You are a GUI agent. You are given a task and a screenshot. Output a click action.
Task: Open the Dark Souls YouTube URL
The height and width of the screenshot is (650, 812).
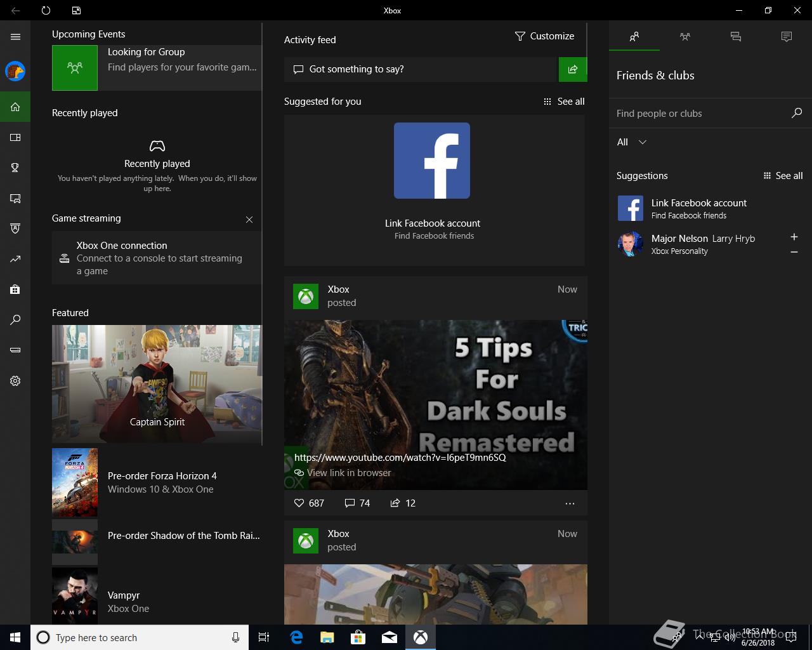tap(400, 458)
